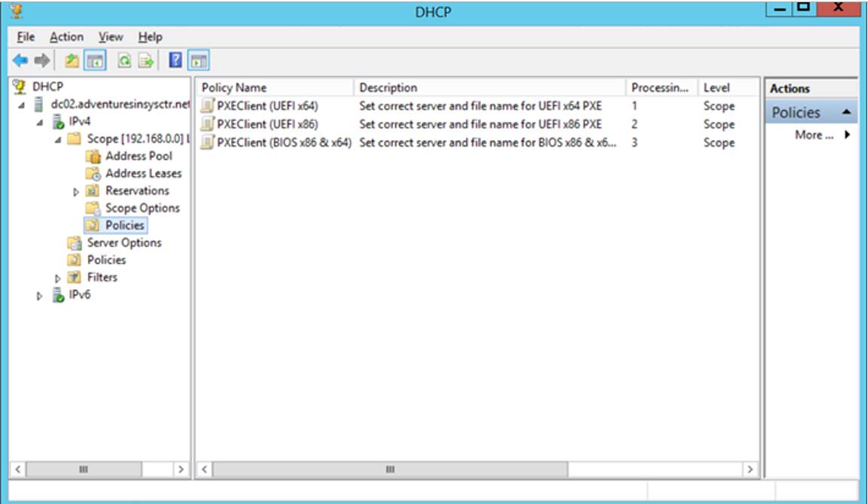Open the Action menu
The height and width of the screenshot is (504, 868).
tap(66, 37)
